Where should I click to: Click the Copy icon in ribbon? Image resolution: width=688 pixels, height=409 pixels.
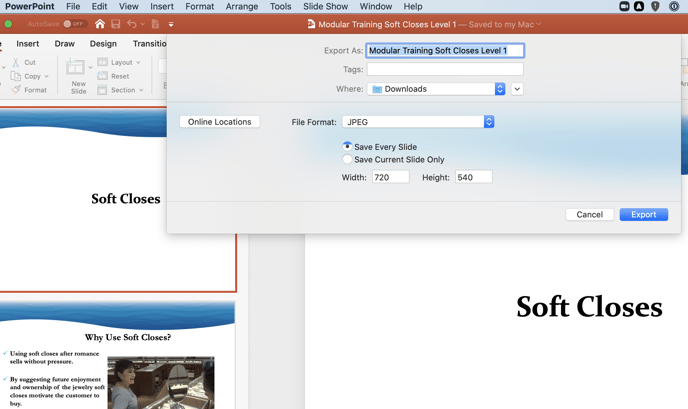tap(16, 76)
